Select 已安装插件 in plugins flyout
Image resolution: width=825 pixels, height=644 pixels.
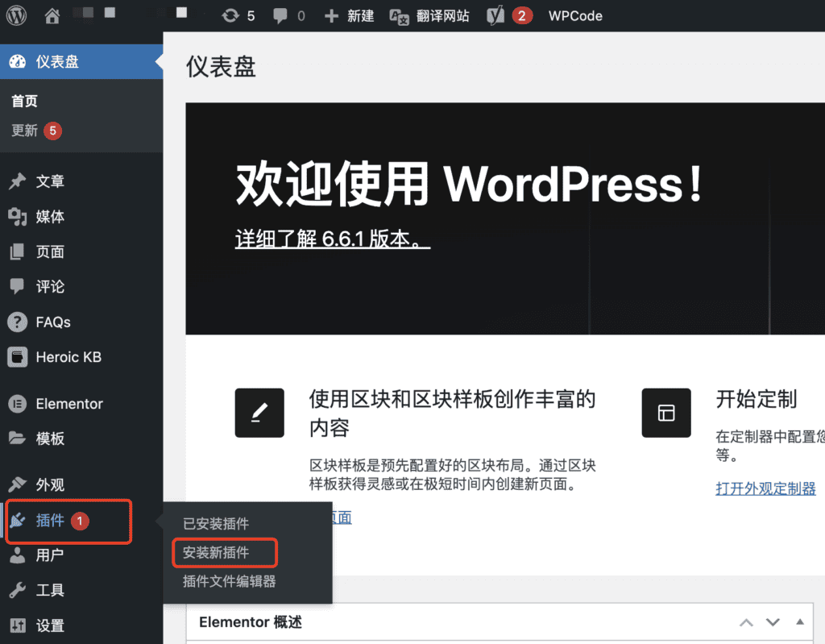(x=216, y=523)
